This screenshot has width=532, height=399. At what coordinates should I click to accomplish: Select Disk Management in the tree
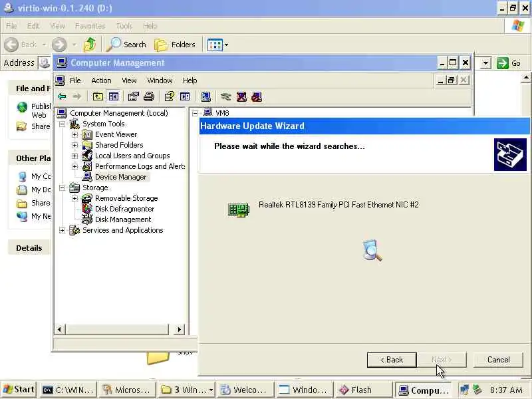coord(123,219)
